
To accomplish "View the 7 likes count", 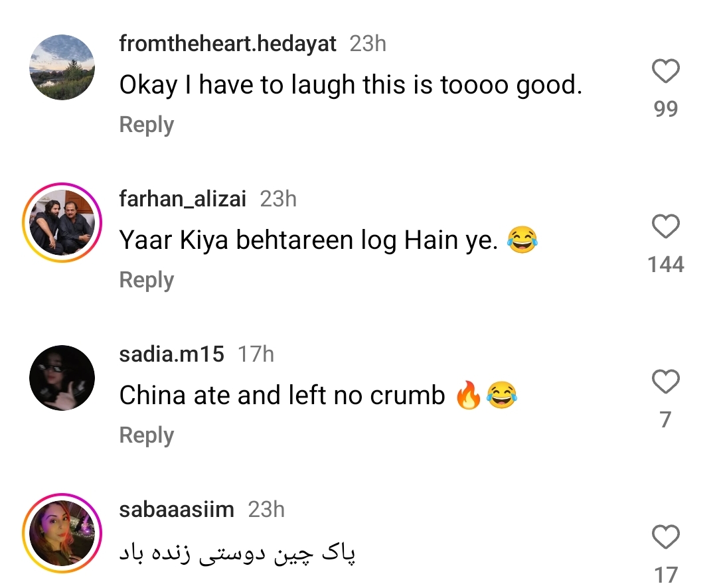I will click(665, 419).
